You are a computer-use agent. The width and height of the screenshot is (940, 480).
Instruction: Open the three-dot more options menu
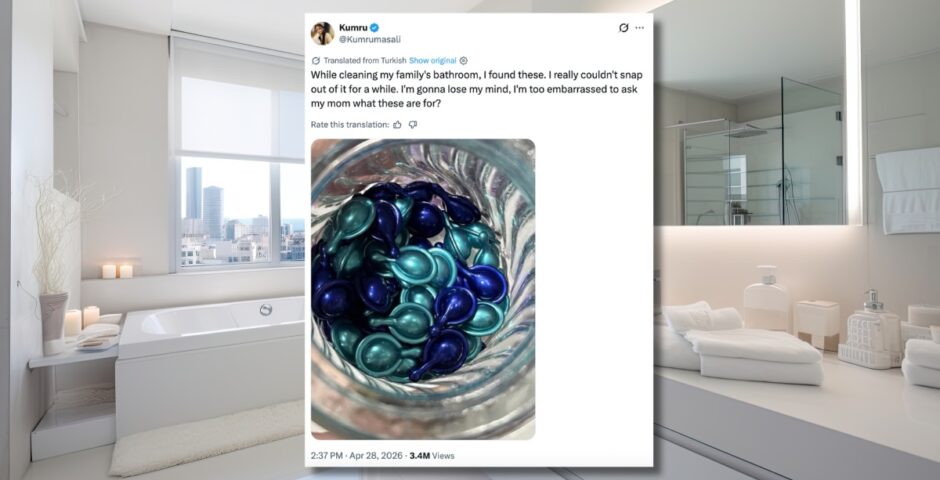640,28
